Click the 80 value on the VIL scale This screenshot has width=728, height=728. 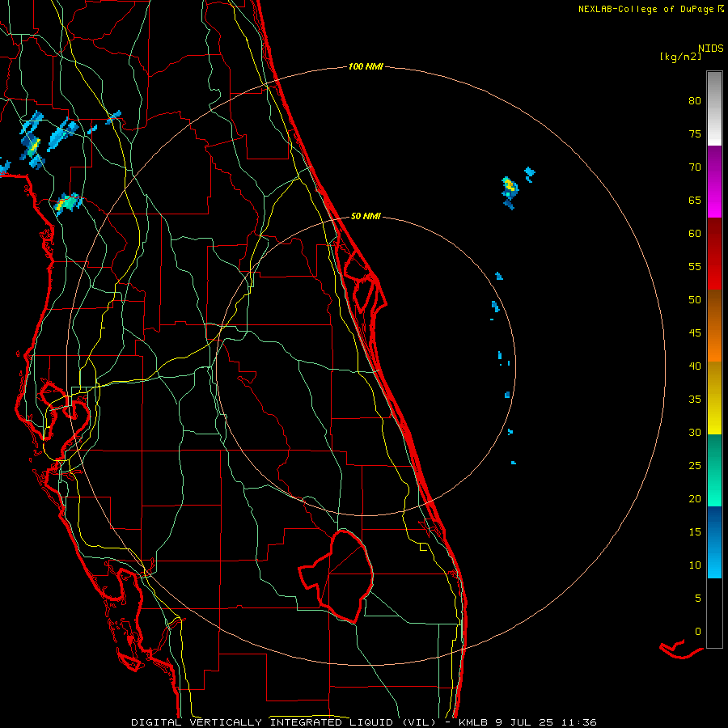[695, 101]
